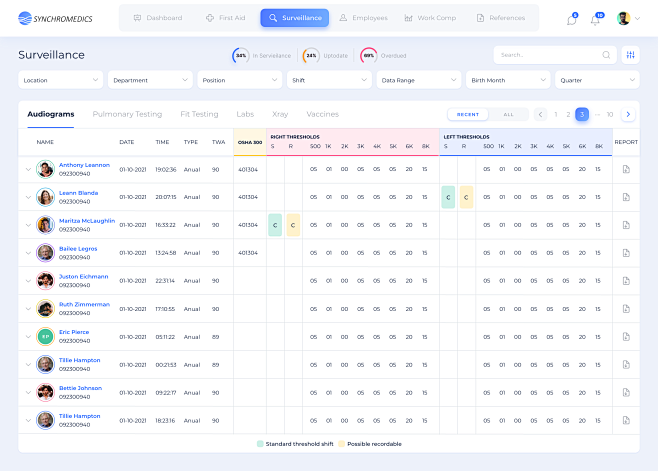Screen dimensions: 658x471
Task: Expand row for Leann Blanda
Action: [28, 197]
